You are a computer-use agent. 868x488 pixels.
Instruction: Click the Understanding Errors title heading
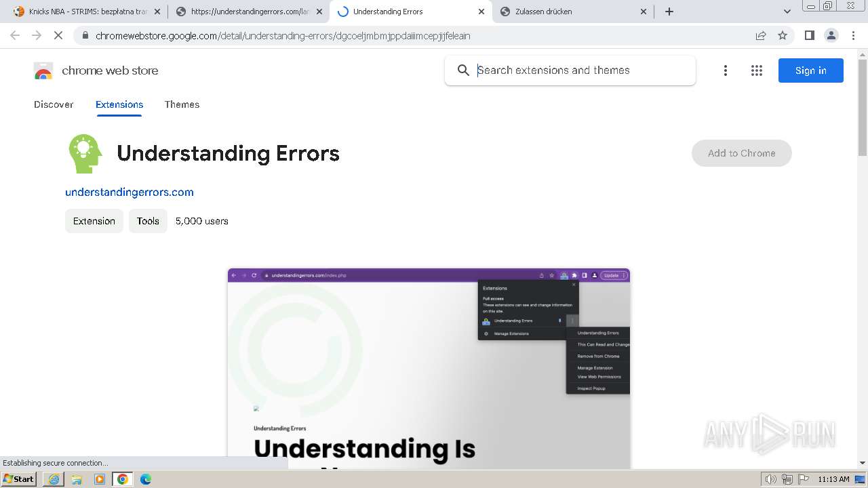point(228,154)
